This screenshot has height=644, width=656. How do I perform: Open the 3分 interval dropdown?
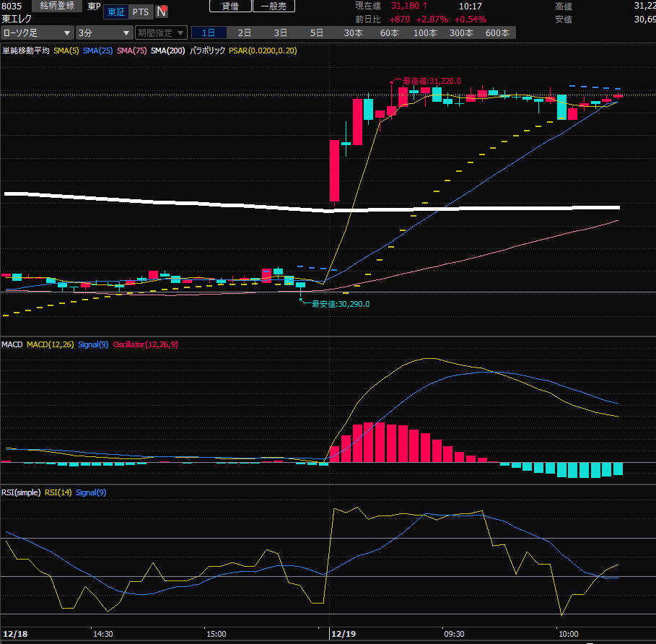coord(104,33)
